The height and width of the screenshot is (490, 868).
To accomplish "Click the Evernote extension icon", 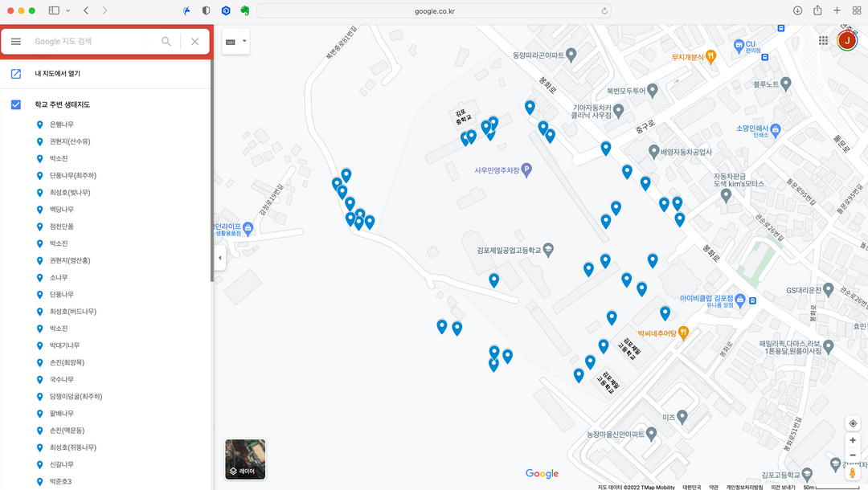I will click(244, 10).
